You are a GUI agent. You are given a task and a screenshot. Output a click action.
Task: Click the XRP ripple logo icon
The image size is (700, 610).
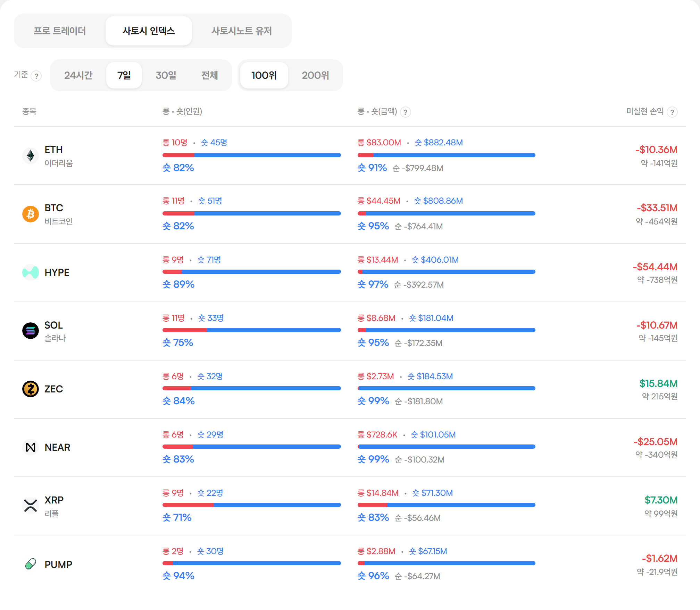click(31, 506)
